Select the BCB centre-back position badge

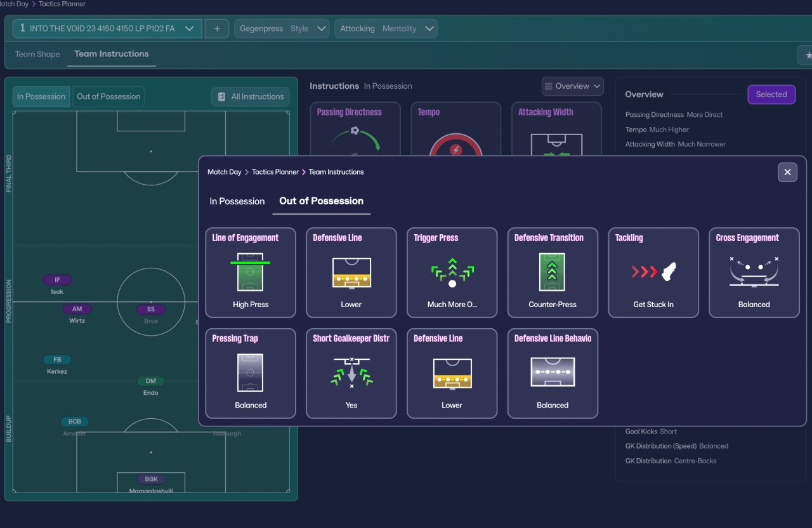click(75, 421)
